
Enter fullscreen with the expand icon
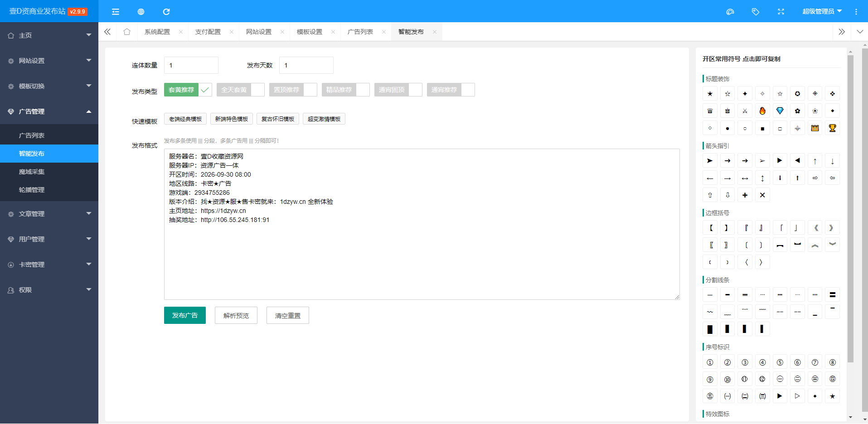(781, 12)
